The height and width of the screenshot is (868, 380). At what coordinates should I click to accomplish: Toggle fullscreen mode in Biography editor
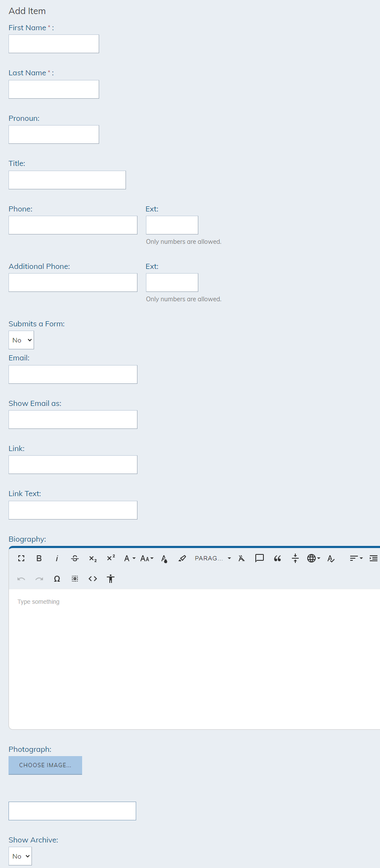pyautogui.click(x=21, y=558)
